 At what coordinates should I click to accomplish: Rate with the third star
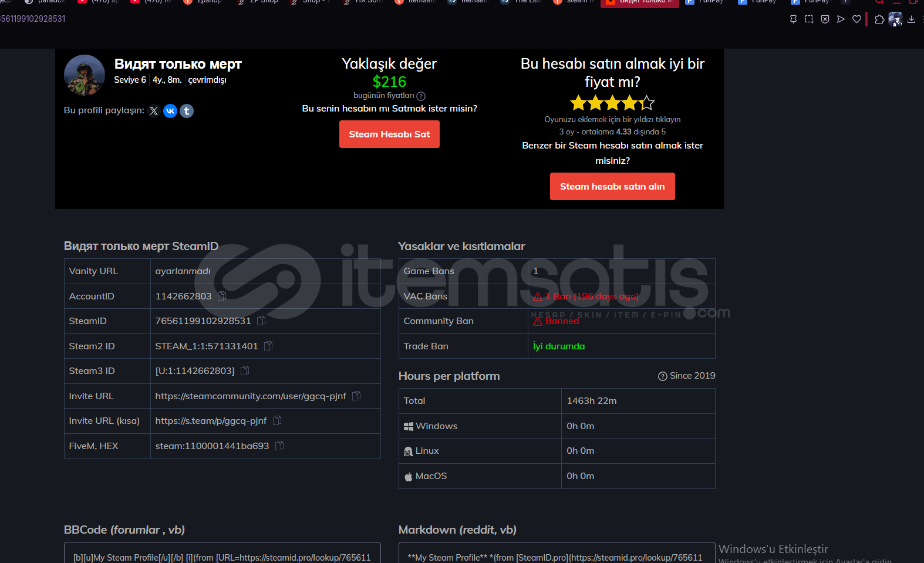[x=612, y=103]
